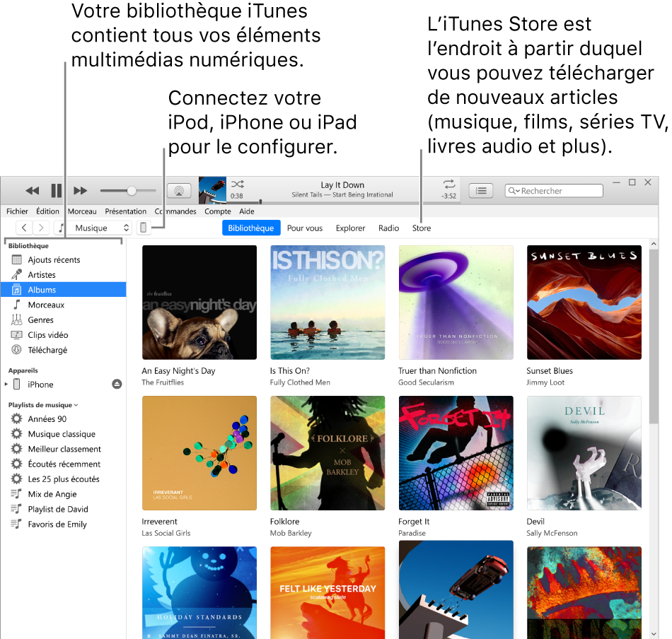This screenshot has width=672, height=639.
Task: Open the Écoutés récemment playlist
Action: [x=64, y=464]
